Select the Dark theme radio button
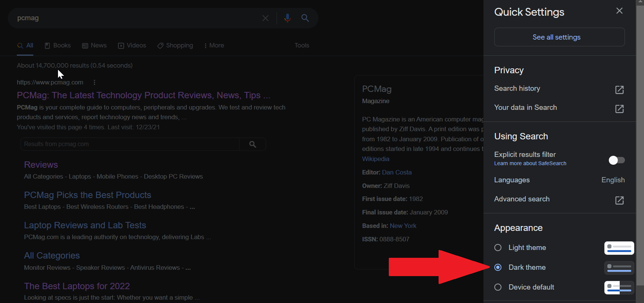 [x=498, y=267]
